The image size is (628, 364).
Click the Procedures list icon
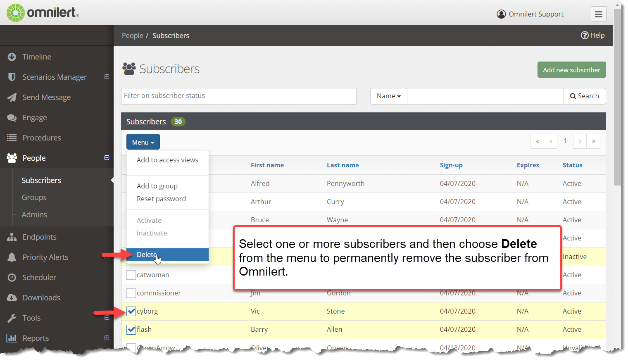click(x=12, y=138)
